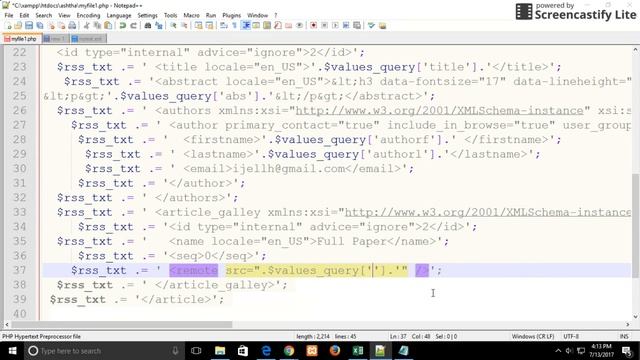Click the vertical scrollbar down arrow
Image resolution: width=640 pixels, height=360 pixels.
636,317
